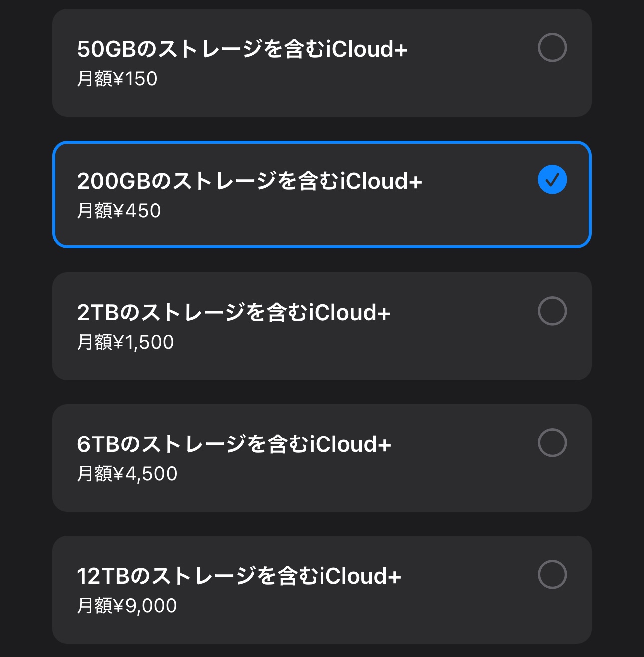Click the 2TBのストレージを含むiCloud+ title
644x657 pixels.
[234, 313]
